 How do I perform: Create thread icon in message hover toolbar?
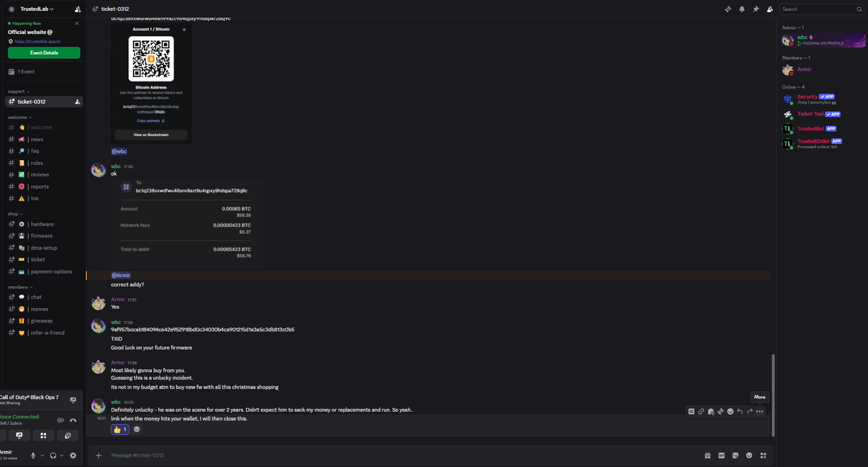tap(720, 411)
